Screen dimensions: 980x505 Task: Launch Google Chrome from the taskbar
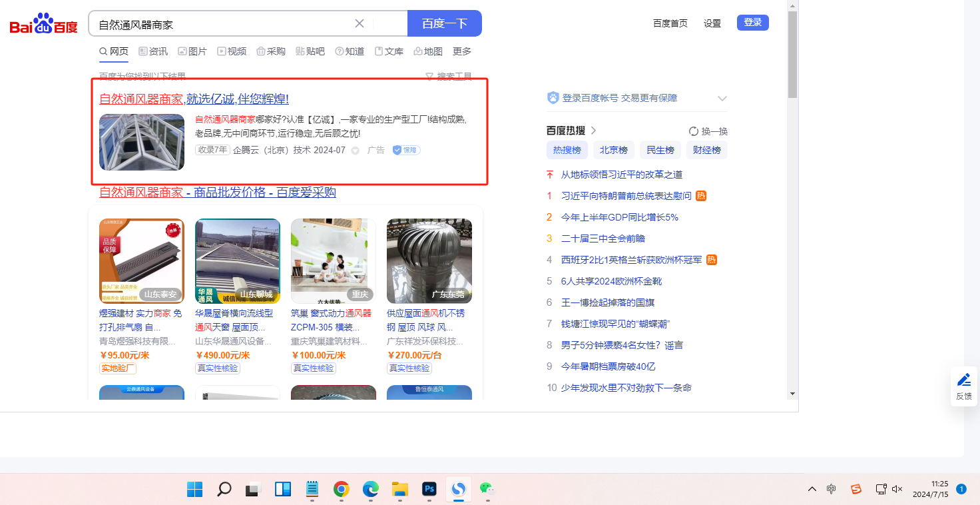click(341, 490)
